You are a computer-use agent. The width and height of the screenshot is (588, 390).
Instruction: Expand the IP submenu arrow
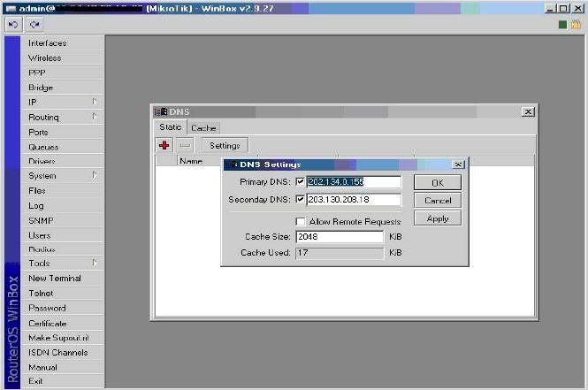click(95, 102)
